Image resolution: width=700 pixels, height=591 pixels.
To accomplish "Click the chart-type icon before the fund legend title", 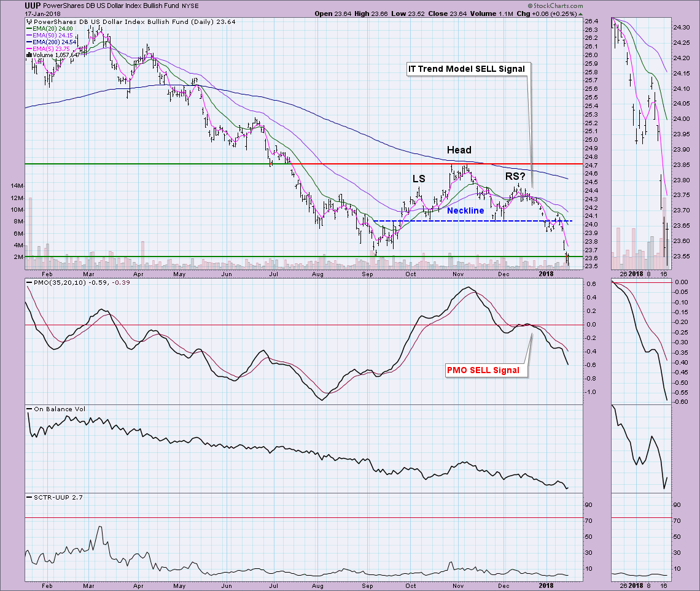I will click(x=29, y=22).
